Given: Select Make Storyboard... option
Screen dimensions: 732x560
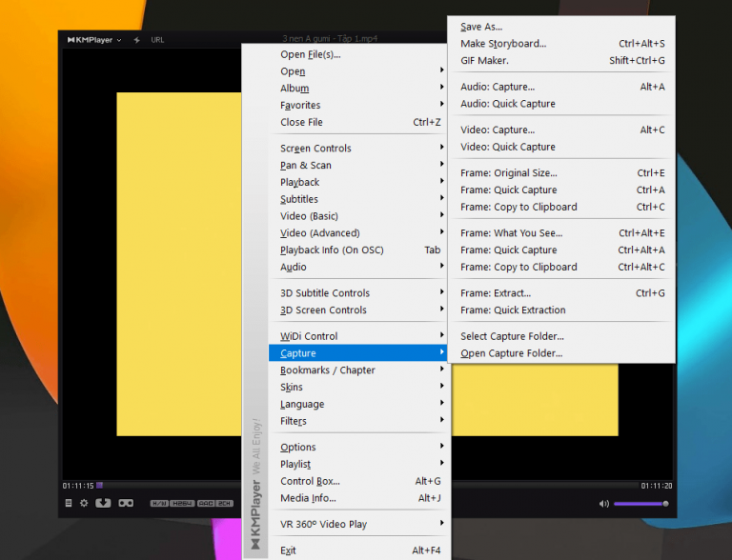Looking at the screenshot, I should click(x=561, y=44).
